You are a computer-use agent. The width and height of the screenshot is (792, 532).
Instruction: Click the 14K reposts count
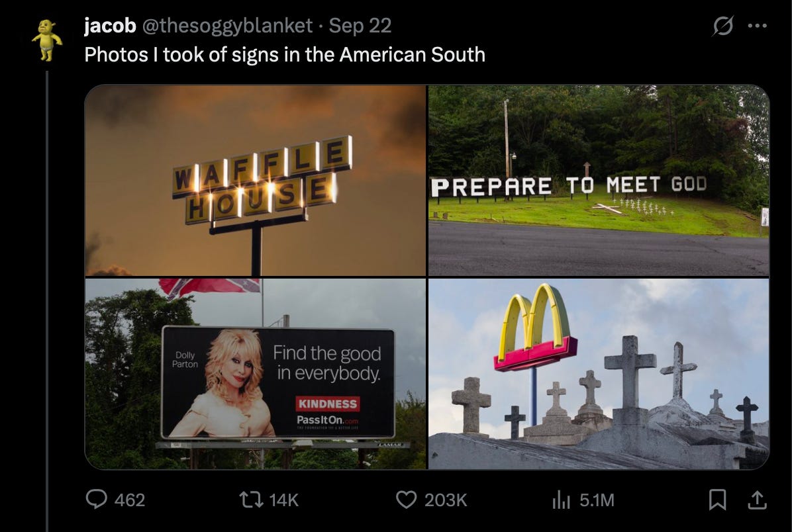click(284, 500)
